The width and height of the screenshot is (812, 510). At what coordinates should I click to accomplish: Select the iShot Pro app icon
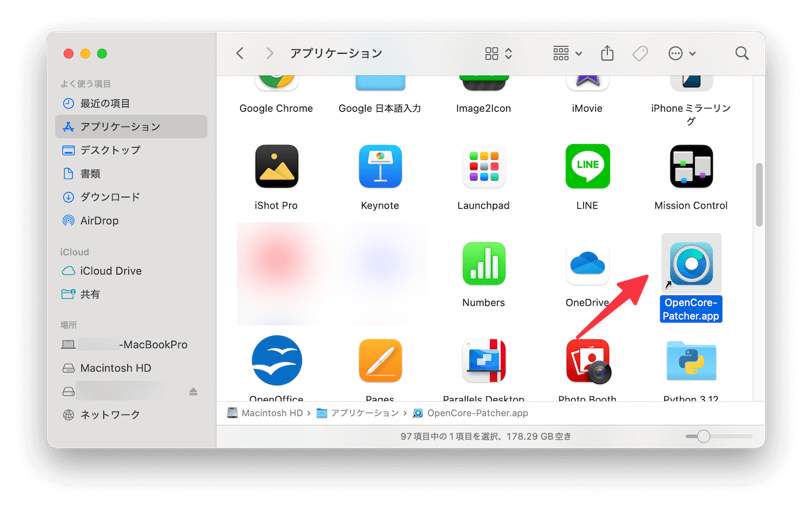(x=276, y=166)
